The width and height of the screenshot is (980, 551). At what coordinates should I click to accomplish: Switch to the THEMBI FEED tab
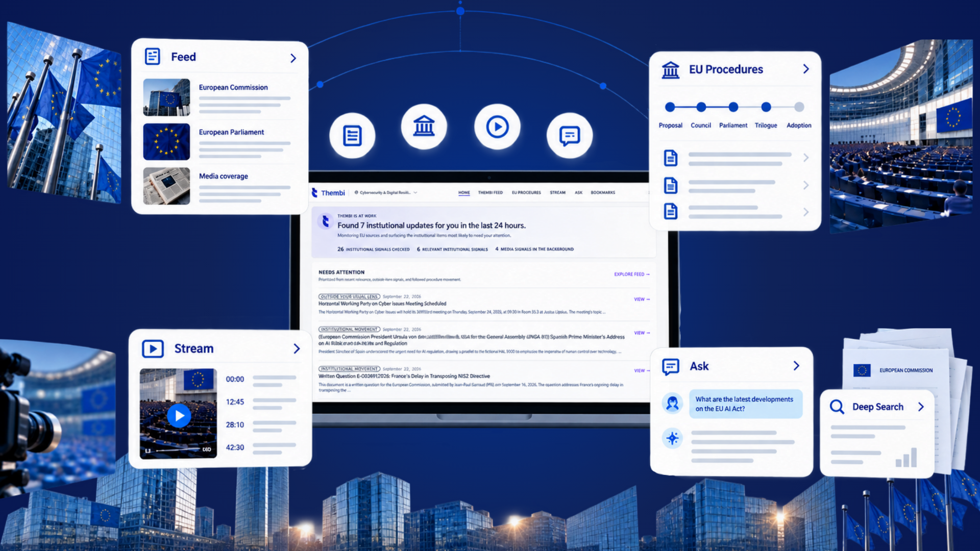pos(490,193)
